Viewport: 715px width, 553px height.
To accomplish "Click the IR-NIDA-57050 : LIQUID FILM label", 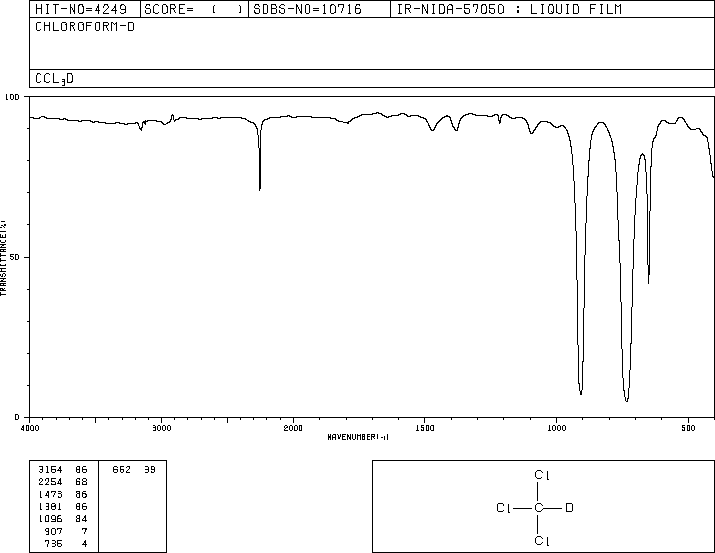I will pos(509,9).
